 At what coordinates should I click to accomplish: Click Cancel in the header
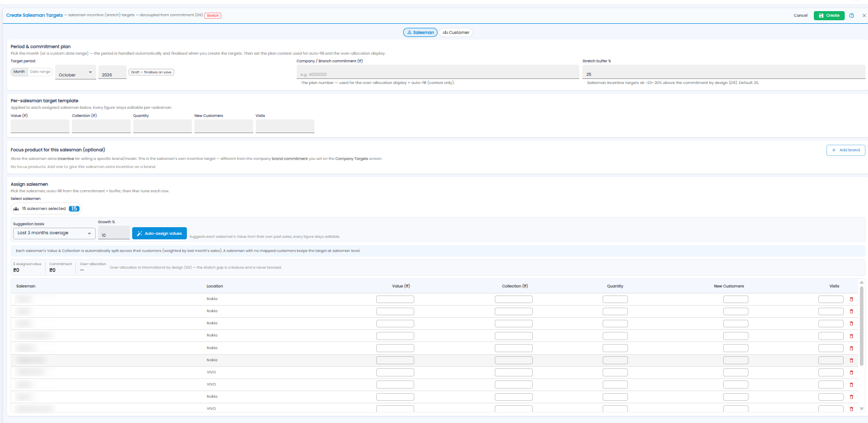tap(800, 16)
